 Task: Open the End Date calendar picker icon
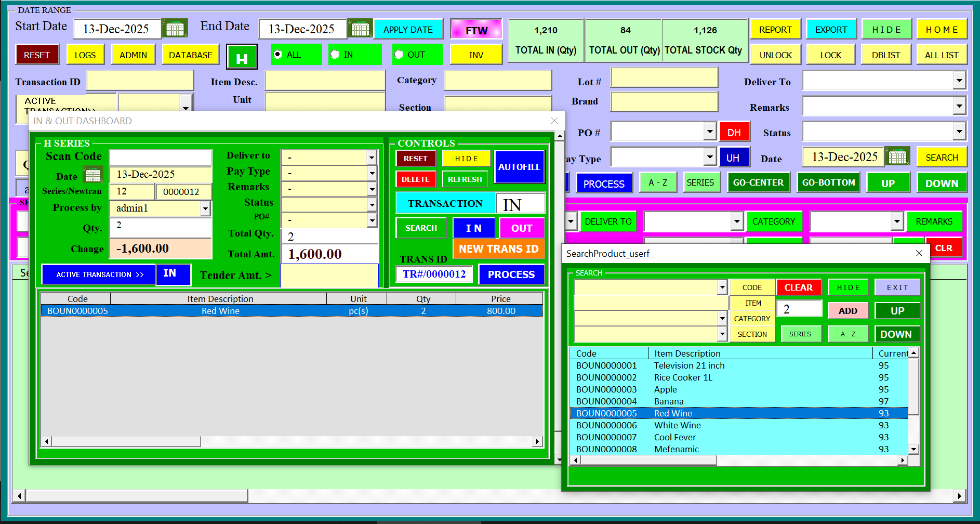click(x=360, y=29)
